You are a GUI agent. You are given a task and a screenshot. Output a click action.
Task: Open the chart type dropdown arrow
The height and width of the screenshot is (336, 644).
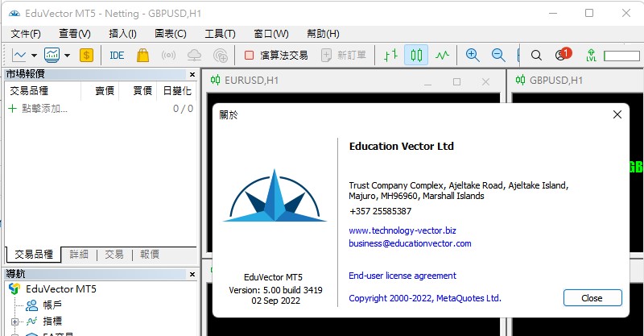pyautogui.click(x=34, y=56)
